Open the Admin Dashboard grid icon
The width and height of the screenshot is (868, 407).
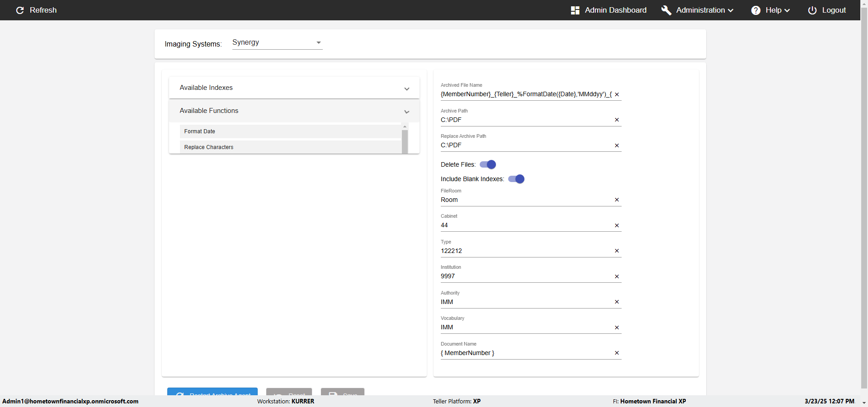coord(575,10)
